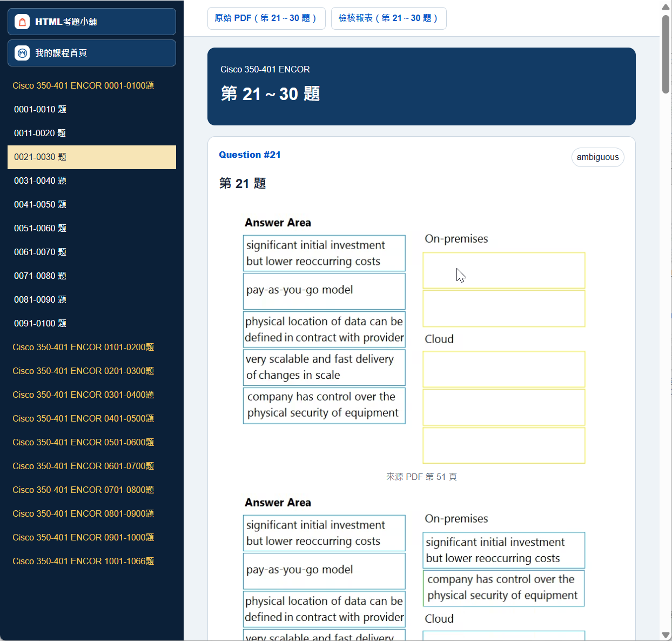Click the HTML考題小舖 logo icon
This screenshot has height=641, width=672.
coord(22,22)
